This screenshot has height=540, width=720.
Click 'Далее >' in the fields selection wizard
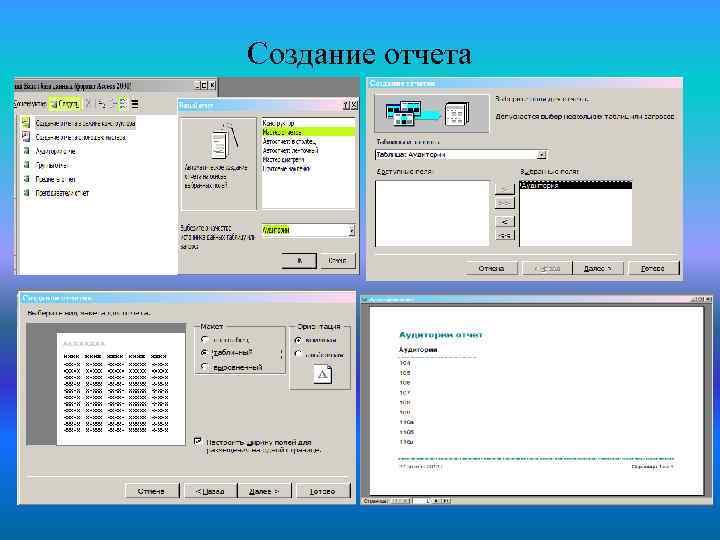coord(598,268)
